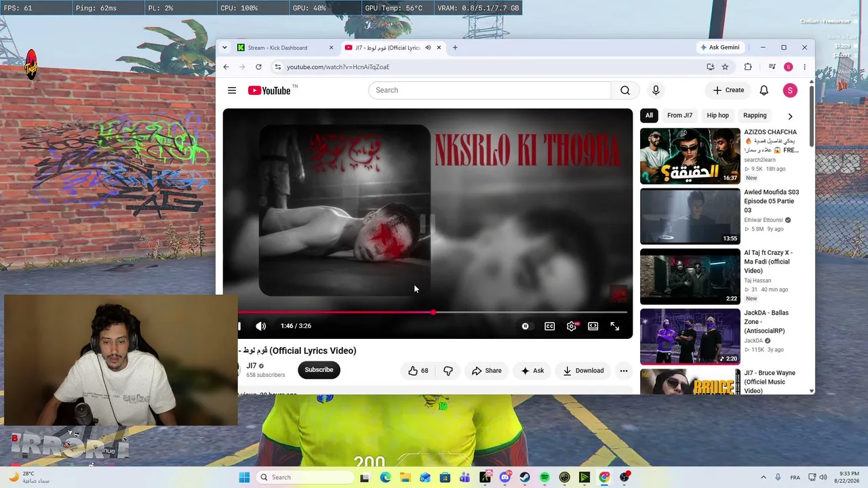Screen dimensions: 868x488
Task: Open video settings gear
Action: (x=572, y=326)
